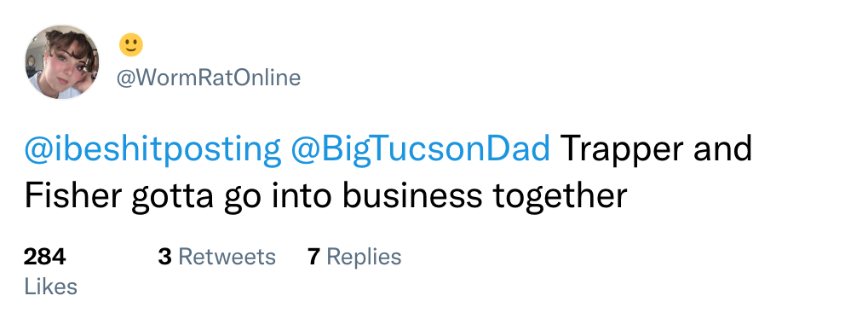Click the word gotta in tweet
This screenshot has width=868, height=319.
pos(172,198)
